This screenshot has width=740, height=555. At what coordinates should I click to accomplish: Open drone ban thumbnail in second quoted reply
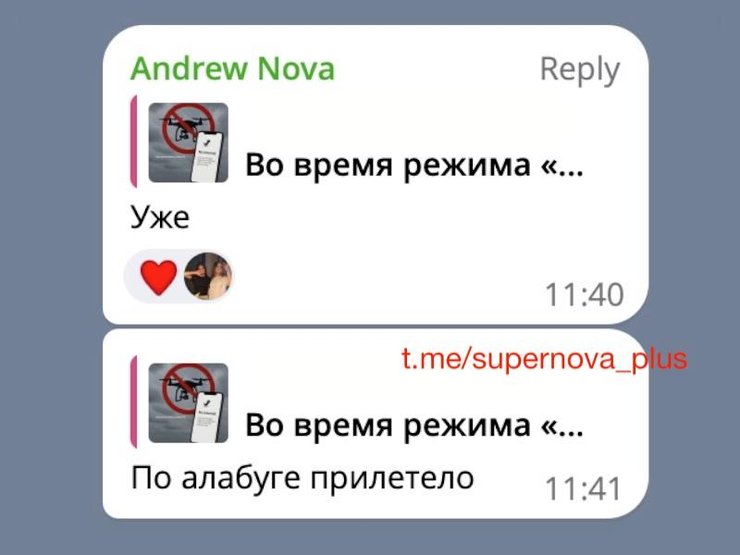tap(188, 403)
